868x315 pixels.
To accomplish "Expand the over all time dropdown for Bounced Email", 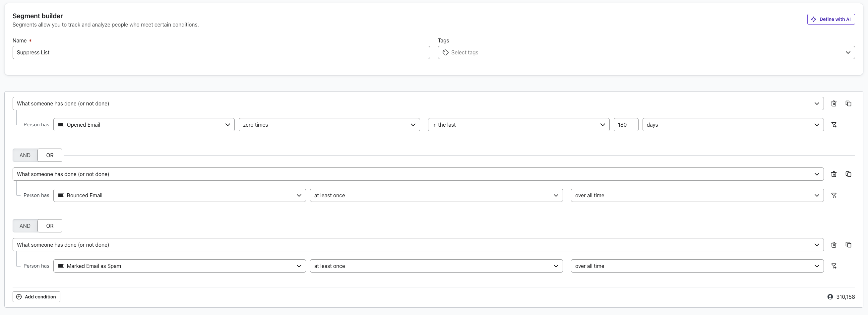I will point(697,195).
